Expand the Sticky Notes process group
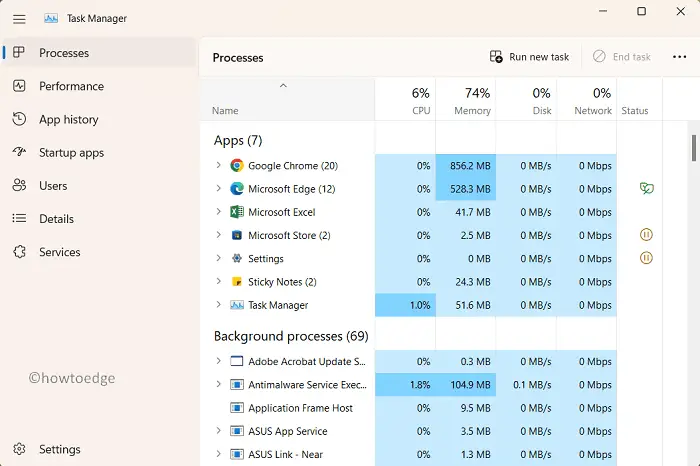Viewport: 700px width, 466px height. 218,281
